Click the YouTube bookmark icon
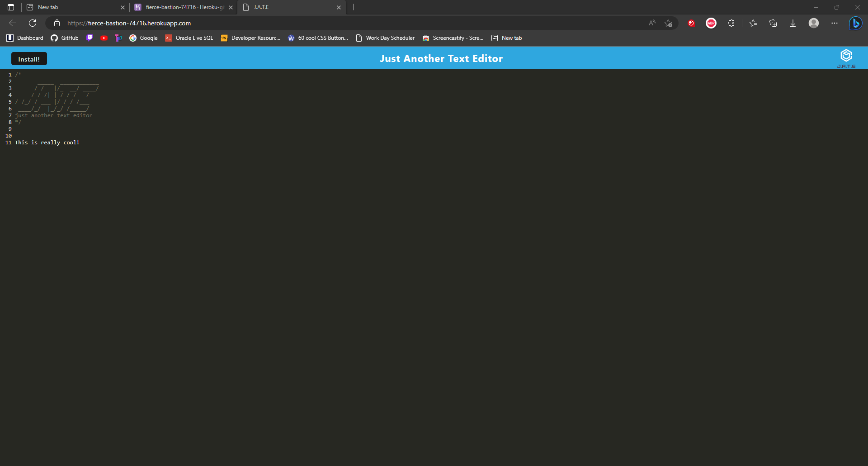The image size is (868, 466). (x=104, y=38)
